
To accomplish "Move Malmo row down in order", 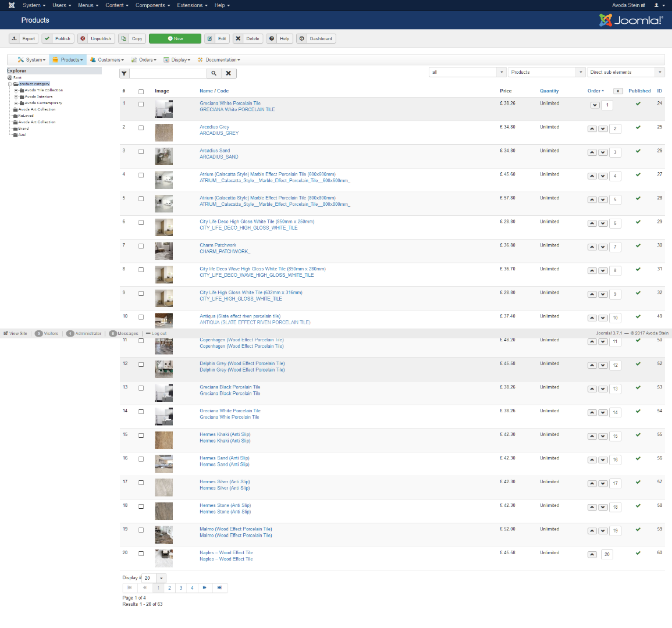I will point(603,531).
